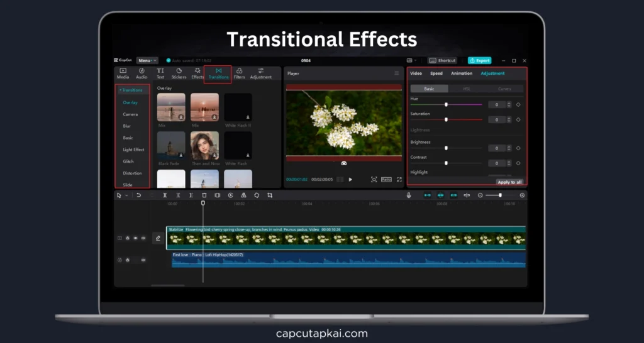Mute the audio track speaker icon

tap(143, 259)
